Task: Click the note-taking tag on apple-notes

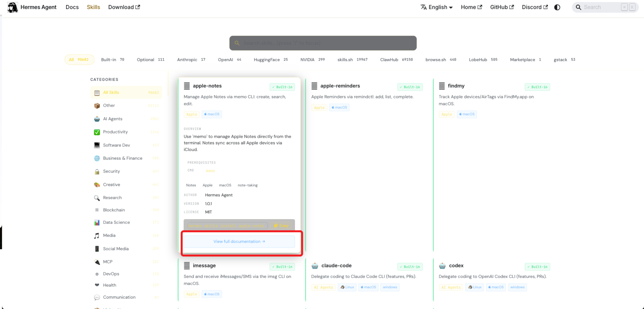Action: point(247,185)
